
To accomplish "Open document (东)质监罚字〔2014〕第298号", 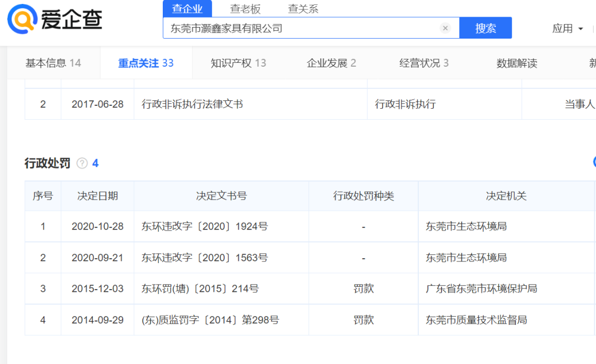I will pos(210,320).
